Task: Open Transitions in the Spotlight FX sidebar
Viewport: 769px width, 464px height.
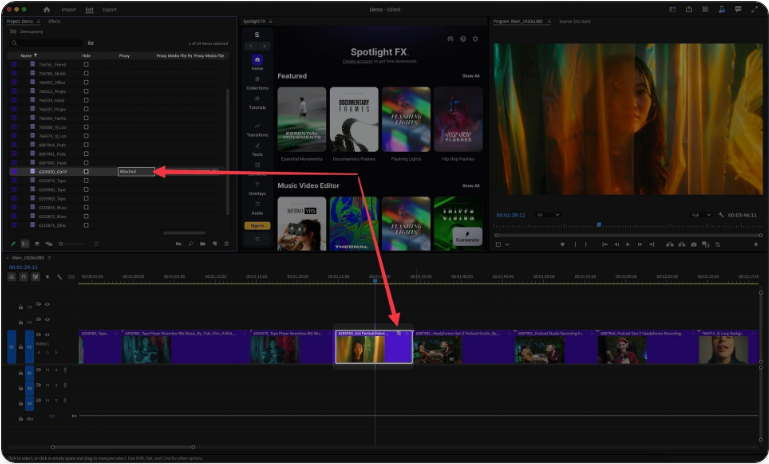Action: pyautogui.click(x=257, y=129)
